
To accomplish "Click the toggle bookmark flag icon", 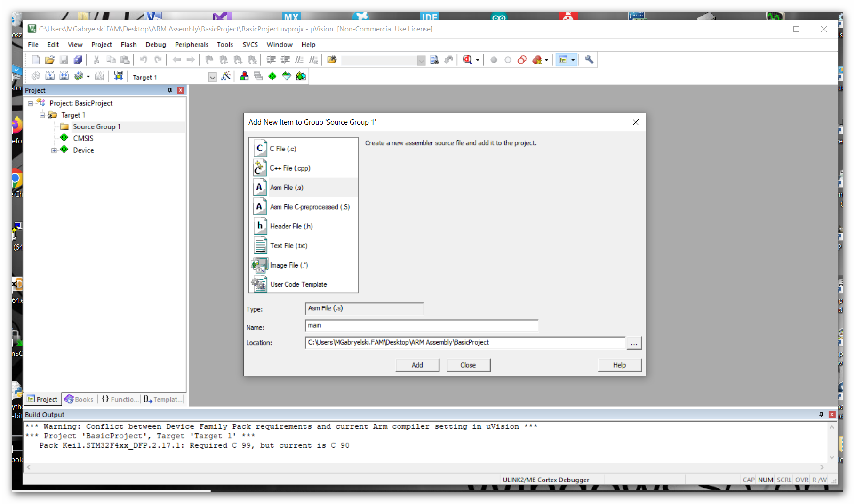I will coord(209,60).
